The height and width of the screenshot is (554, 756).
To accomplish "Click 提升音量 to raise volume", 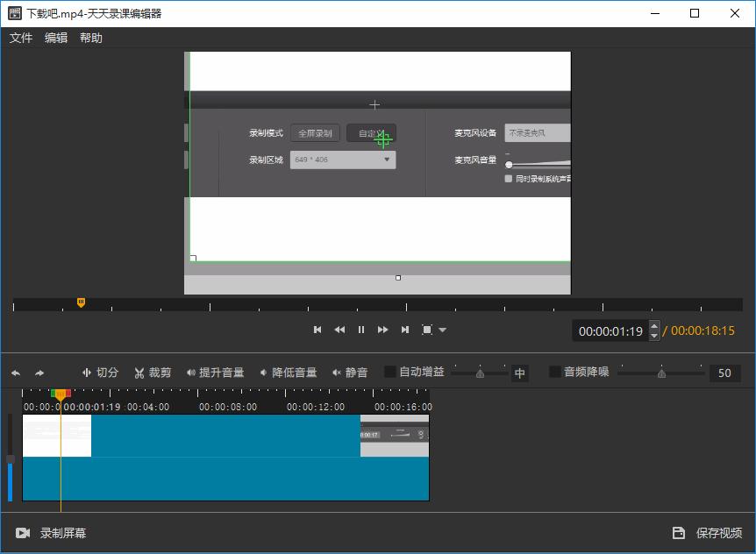I will pos(215,373).
